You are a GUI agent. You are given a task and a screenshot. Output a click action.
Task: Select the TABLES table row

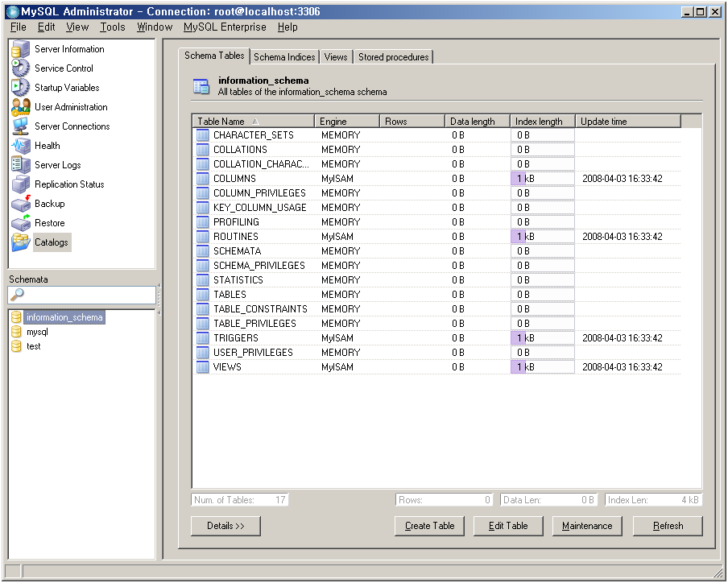click(x=437, y=294)
